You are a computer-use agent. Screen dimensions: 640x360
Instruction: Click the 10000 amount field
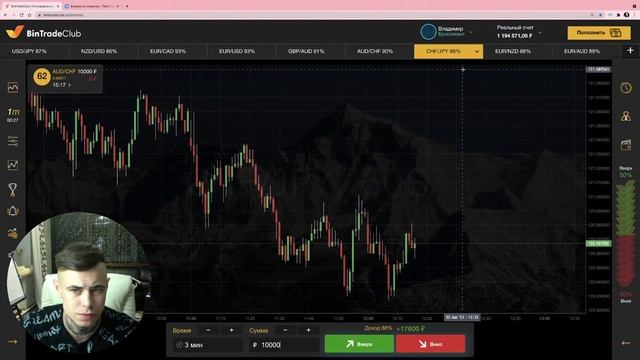coord(284,345)
